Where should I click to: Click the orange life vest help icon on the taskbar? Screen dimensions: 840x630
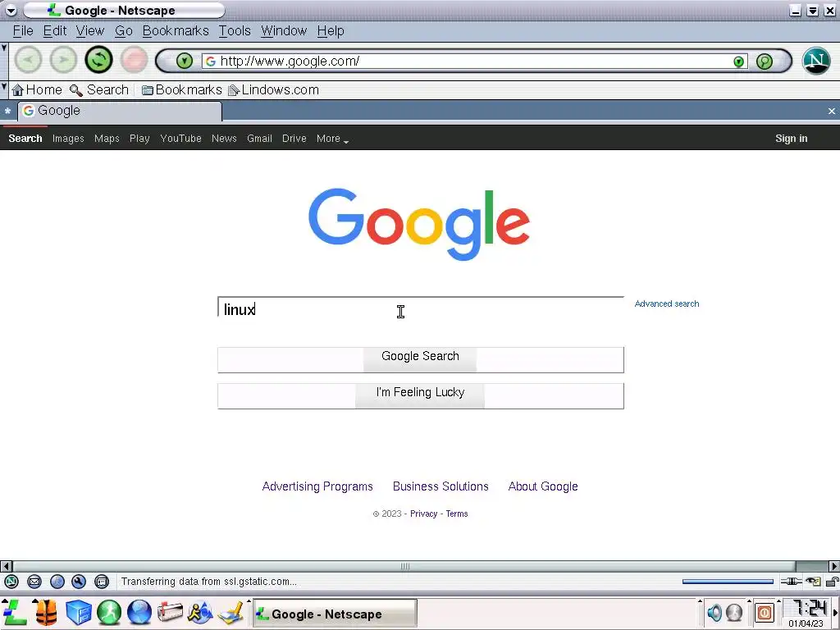click(x=47, y=612)
